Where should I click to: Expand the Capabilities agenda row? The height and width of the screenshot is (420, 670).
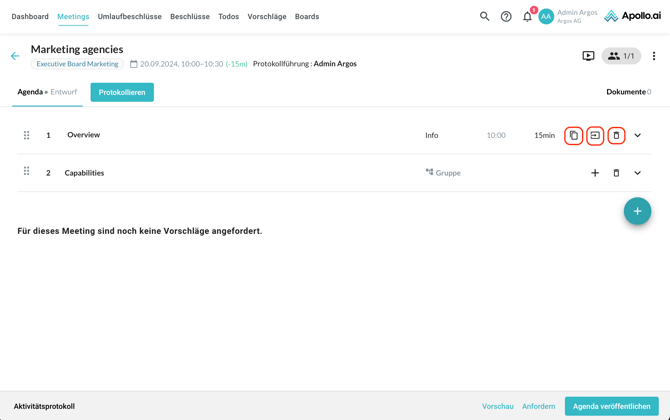coord(637,173)
